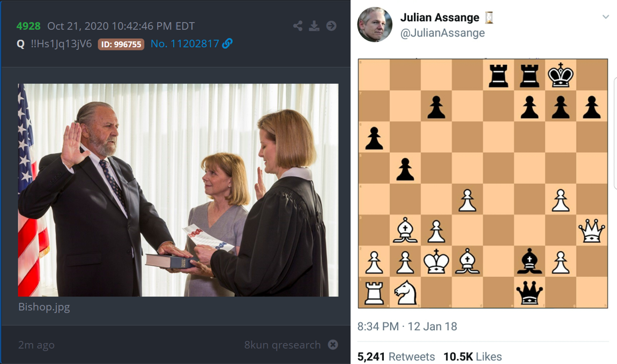Open the tweet options chevron at top right
The image size is (617, 364).
pos(606,17)
